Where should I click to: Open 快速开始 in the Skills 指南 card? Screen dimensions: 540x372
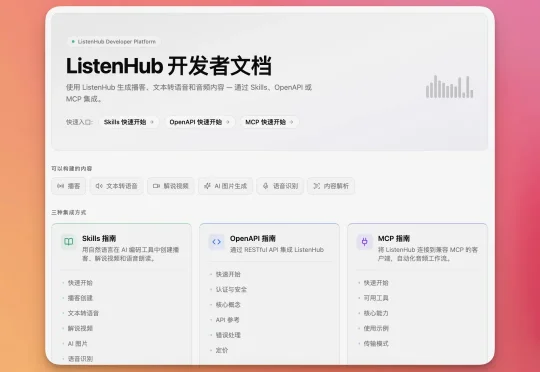pyautogui.click(x=80, y=283)
